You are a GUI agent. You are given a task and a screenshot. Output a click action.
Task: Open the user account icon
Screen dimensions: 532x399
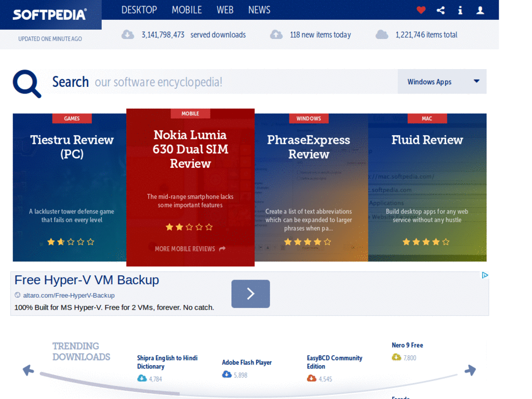tap(480, 10)
